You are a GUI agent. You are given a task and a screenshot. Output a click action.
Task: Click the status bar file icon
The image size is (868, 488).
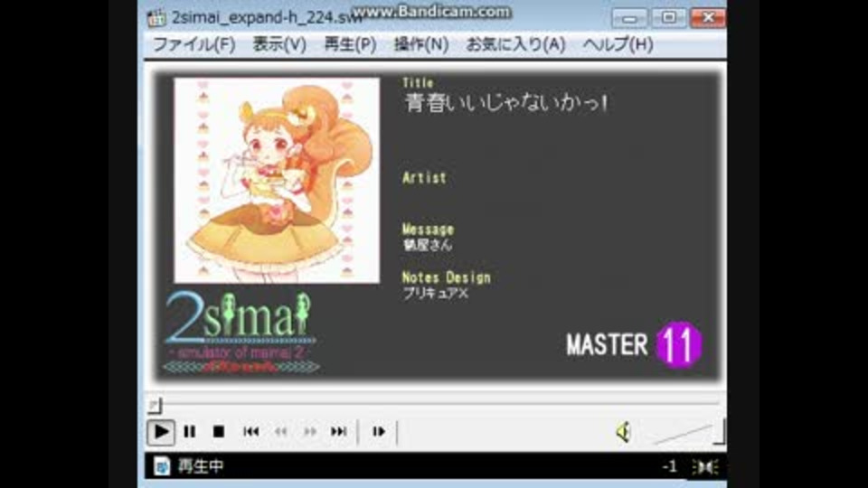(x=162, y=466)
